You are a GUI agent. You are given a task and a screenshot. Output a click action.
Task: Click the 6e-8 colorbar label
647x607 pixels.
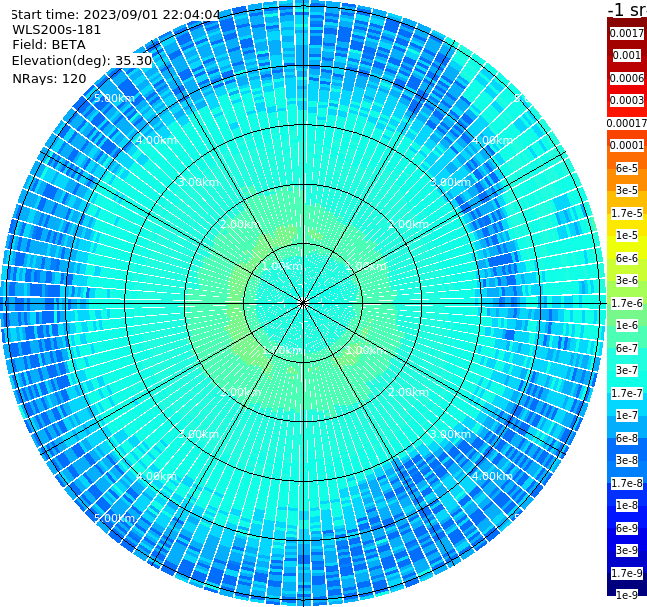pos(627,438)
